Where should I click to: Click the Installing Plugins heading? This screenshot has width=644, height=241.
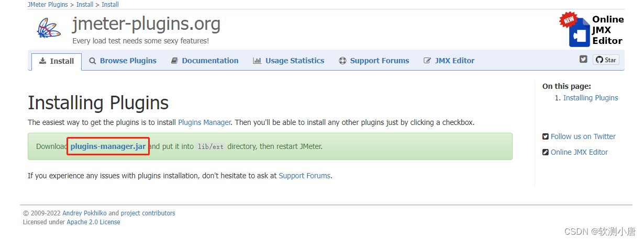(98, 102)
